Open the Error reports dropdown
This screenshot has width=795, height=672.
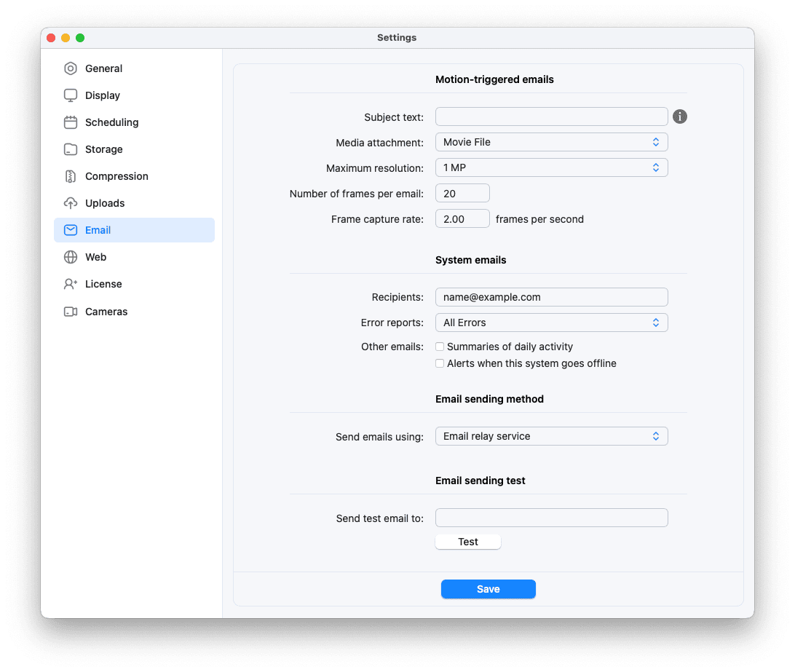[x=551, y=322]
